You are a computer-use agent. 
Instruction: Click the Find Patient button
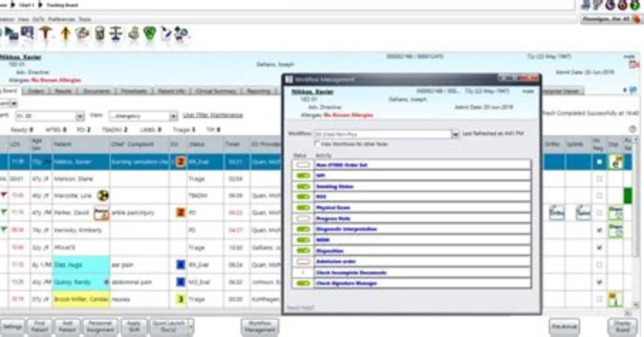tap(39, 327)
